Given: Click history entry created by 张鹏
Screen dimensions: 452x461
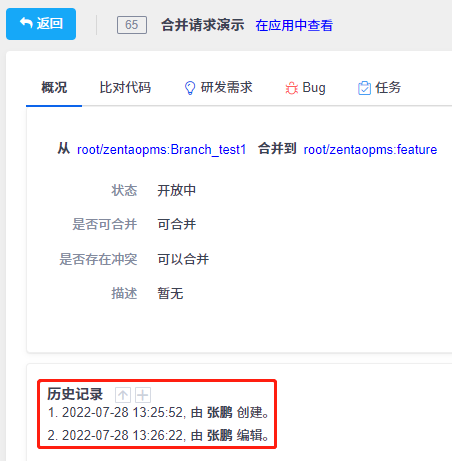Looking at the screenshot, I should 158,413.
